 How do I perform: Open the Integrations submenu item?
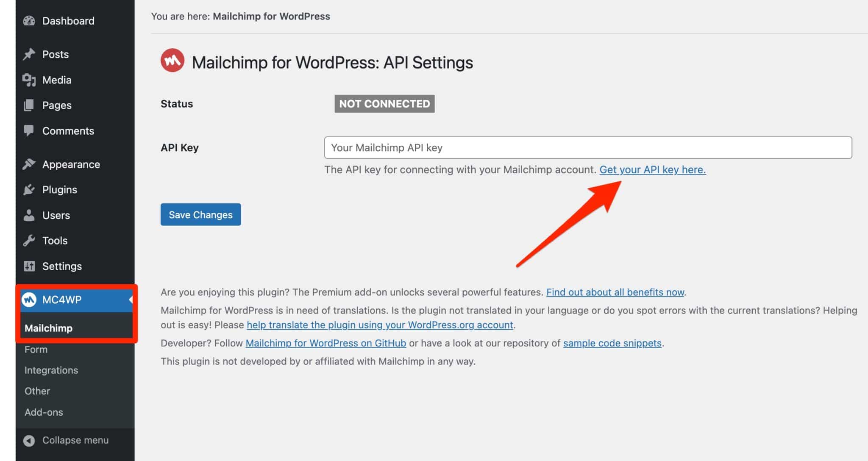(51, 370)
